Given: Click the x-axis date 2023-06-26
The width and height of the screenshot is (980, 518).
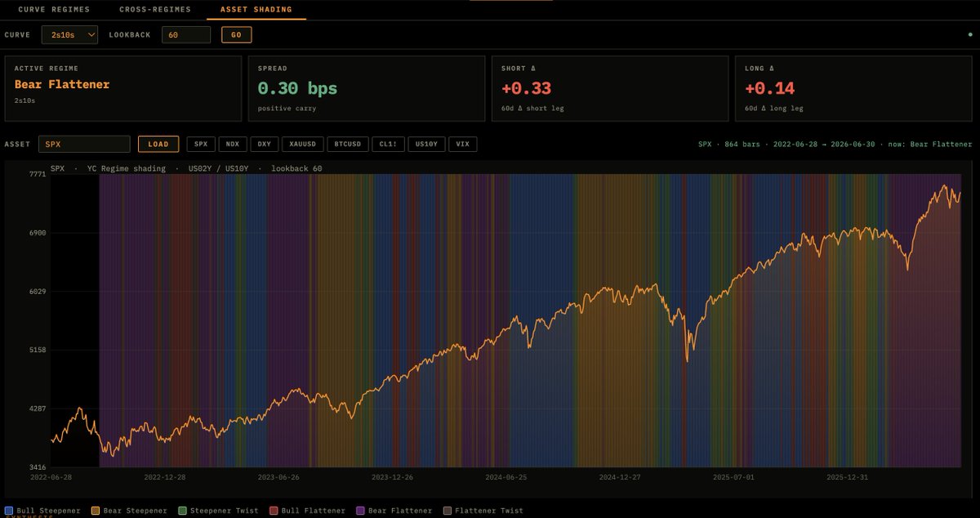Looking at the screenshot, I should (278, 476).
